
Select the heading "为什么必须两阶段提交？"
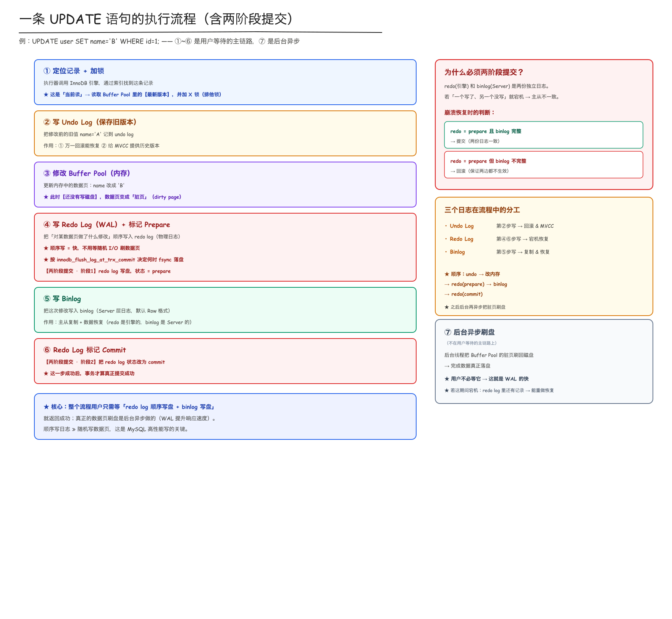pos(484,72)
